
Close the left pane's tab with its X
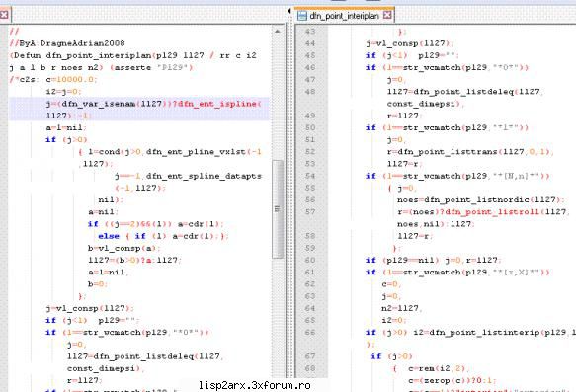pyautogui.click(x=4, y=15)
